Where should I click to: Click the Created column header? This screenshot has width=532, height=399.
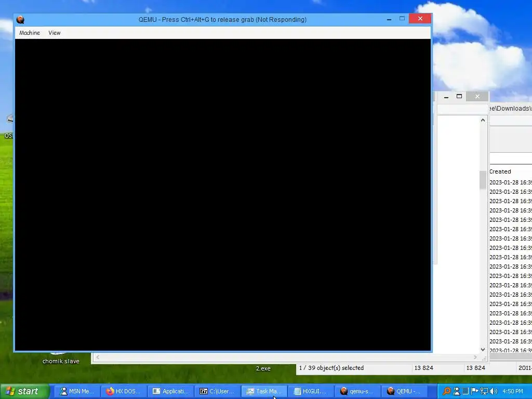click(500, 171)
